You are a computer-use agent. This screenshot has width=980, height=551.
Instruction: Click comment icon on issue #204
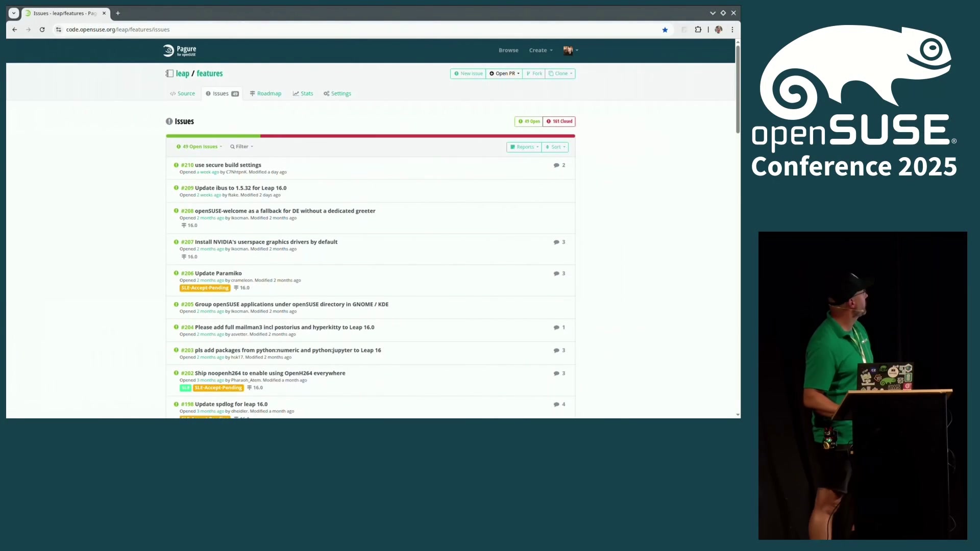point(556,328)
